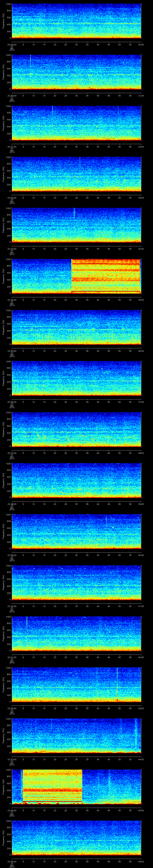This screenshot has width=153, height=868.
Task: Click the 22:45:00 time label
Action: [12, 862]
